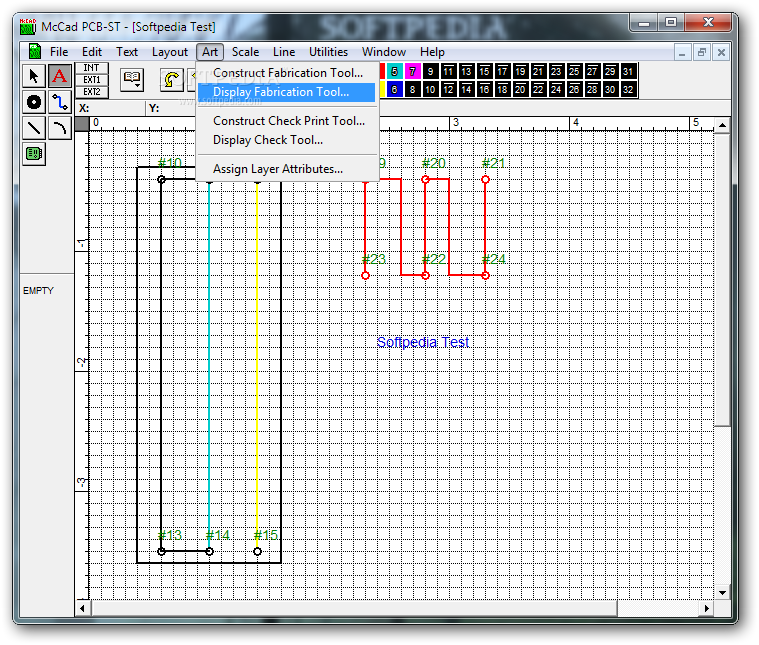Open the Utilities menu
759x645 pixels.
click(x=328, y=52)
